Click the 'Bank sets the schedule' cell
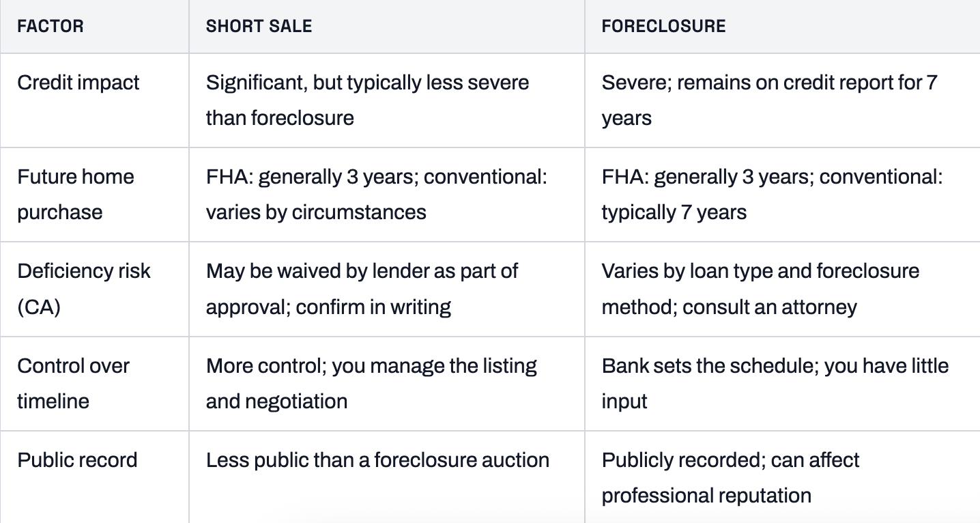 [x=782, y=383]
